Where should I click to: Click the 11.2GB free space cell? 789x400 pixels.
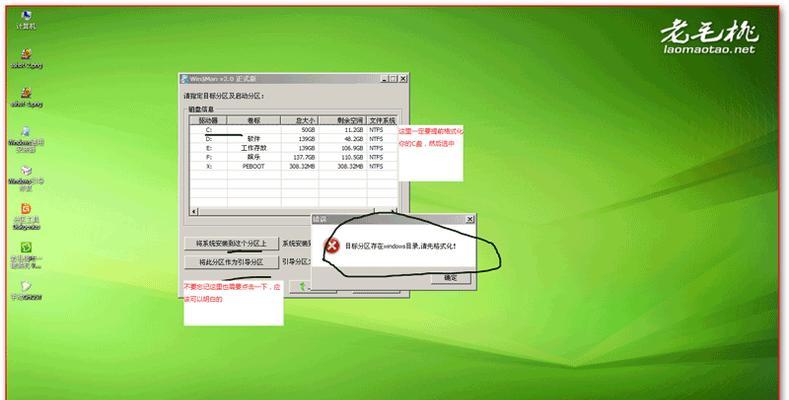343,130
